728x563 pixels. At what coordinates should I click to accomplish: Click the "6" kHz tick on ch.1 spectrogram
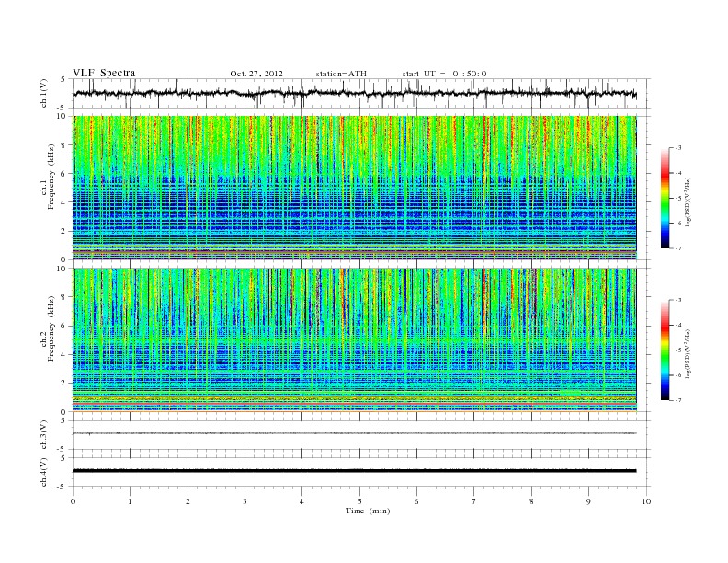coord(63,174)
